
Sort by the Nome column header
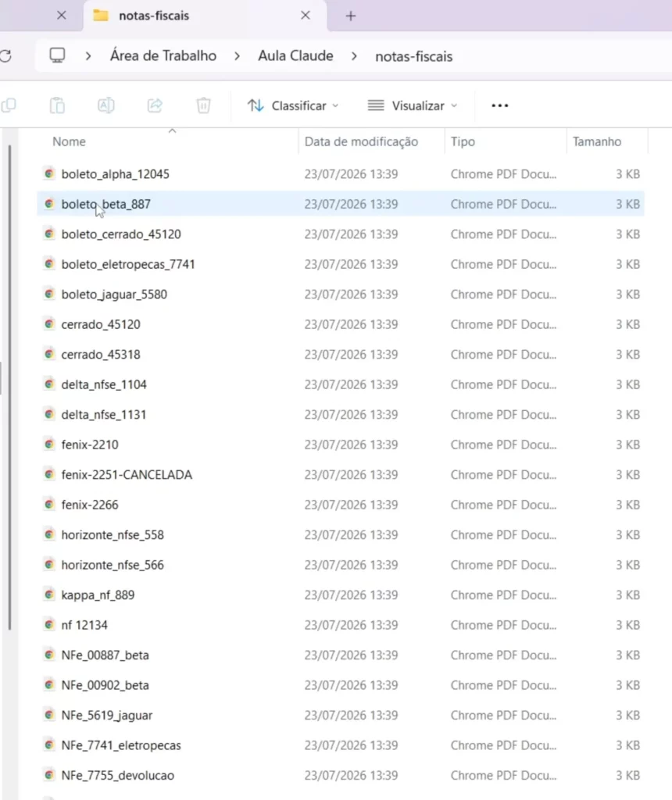pyautogui.click(x=69, y=141)
